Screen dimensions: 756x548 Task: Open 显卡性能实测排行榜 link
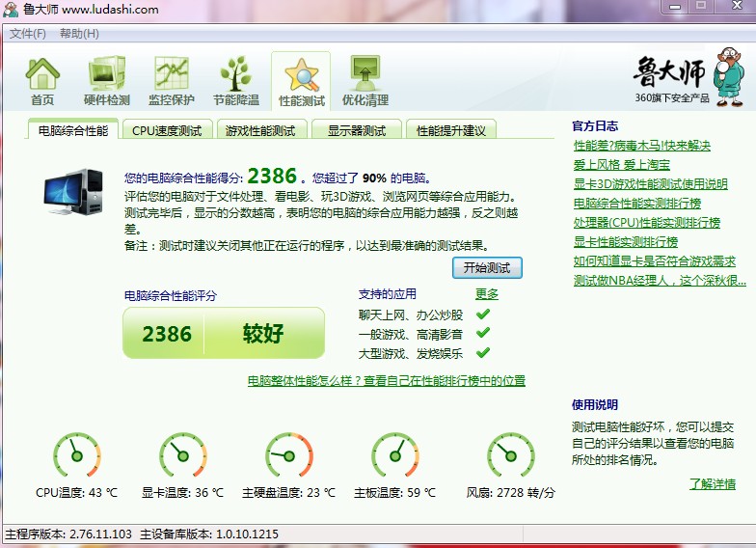625,241
